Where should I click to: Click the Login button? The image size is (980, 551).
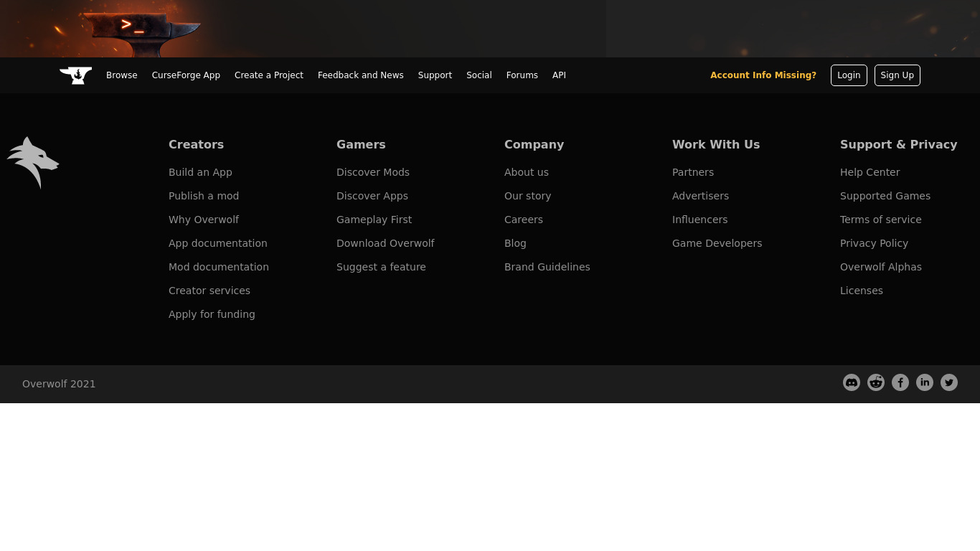click(849, 75)
